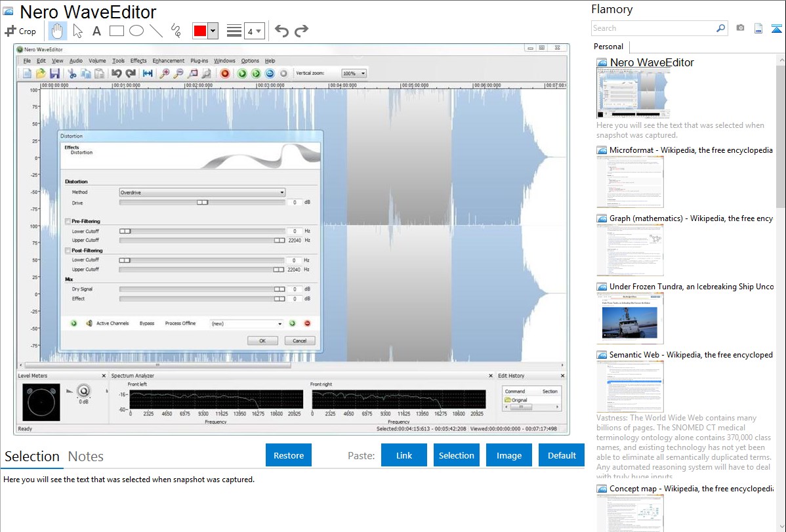Click the search magnifier icon in Flamory

[720, 28]
